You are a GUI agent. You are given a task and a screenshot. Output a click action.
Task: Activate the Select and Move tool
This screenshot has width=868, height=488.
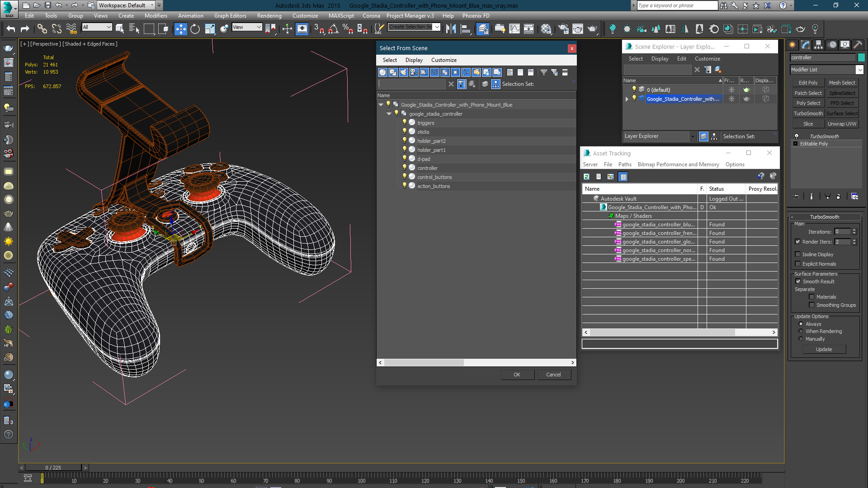coord(180,29)
